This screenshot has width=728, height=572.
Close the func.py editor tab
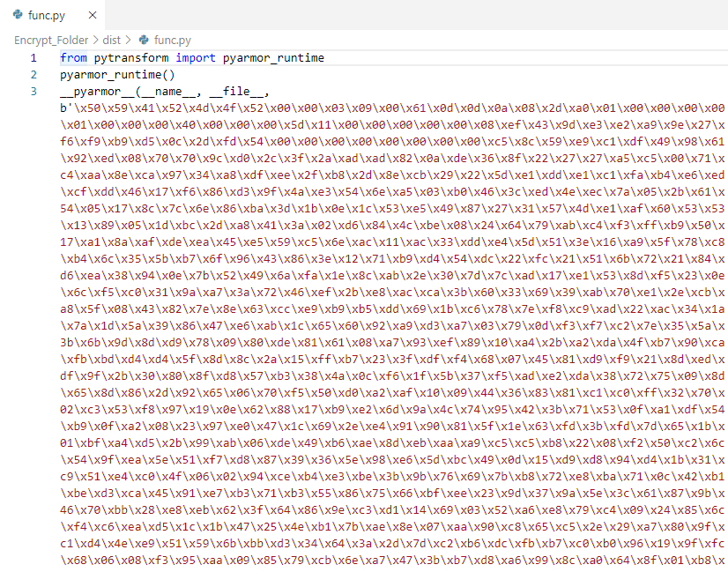(92, 15)
